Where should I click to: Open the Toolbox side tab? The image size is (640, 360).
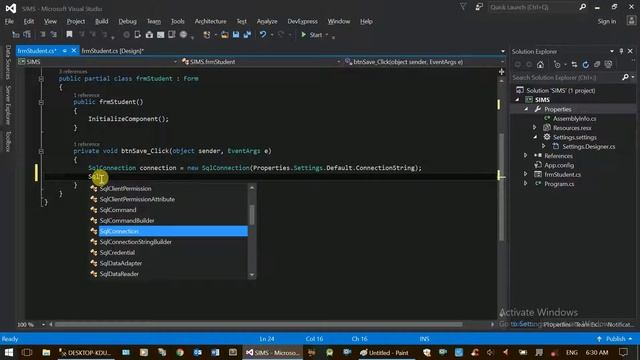pyautogui.click(x=8, y=141)
